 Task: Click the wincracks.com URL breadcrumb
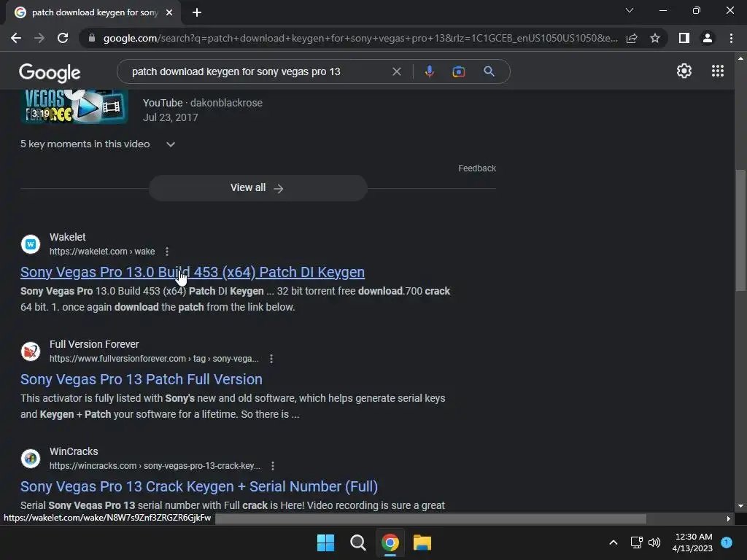pyautogui.click(x=155, y=466)
